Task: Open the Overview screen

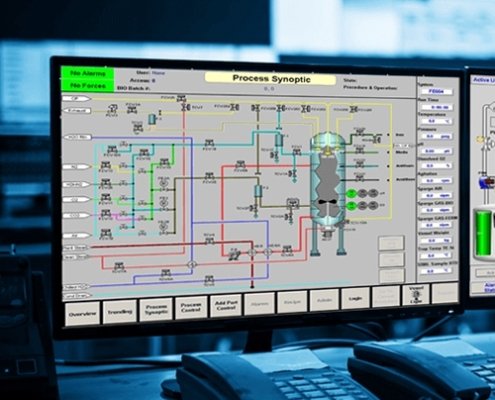Action: (x=82, y=314)
